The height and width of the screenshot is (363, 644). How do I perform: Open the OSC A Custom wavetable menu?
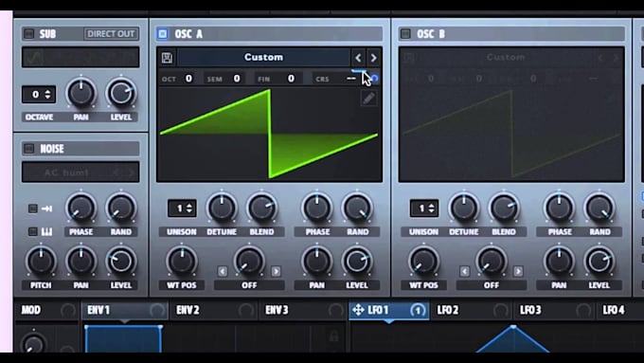tap(263, 57)
